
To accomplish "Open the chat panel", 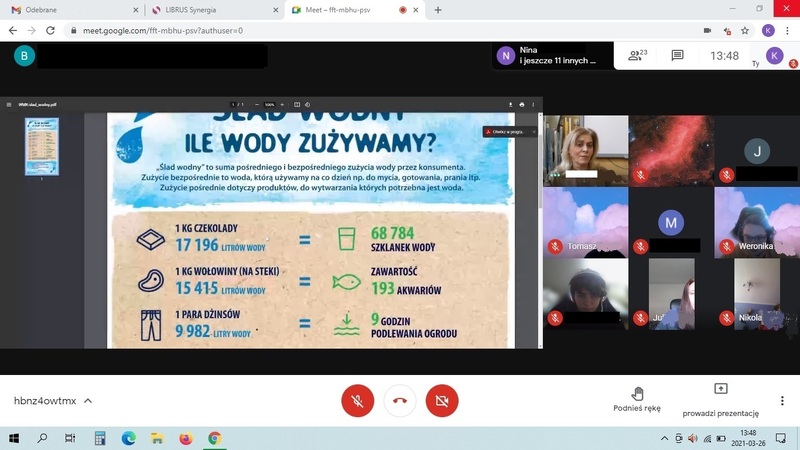I will pyautogui.click(x=677, y=56).
